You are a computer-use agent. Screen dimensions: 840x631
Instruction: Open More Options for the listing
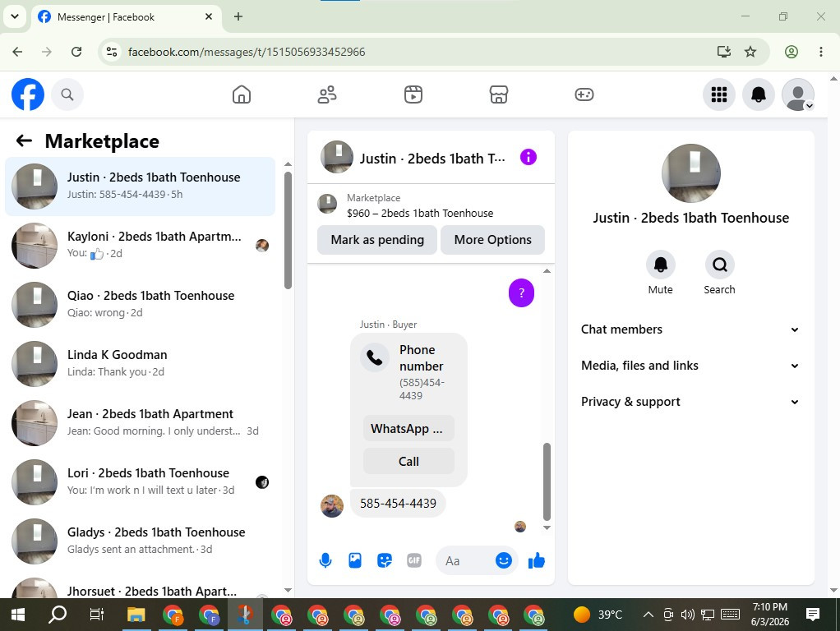click(x=493, y=240)
